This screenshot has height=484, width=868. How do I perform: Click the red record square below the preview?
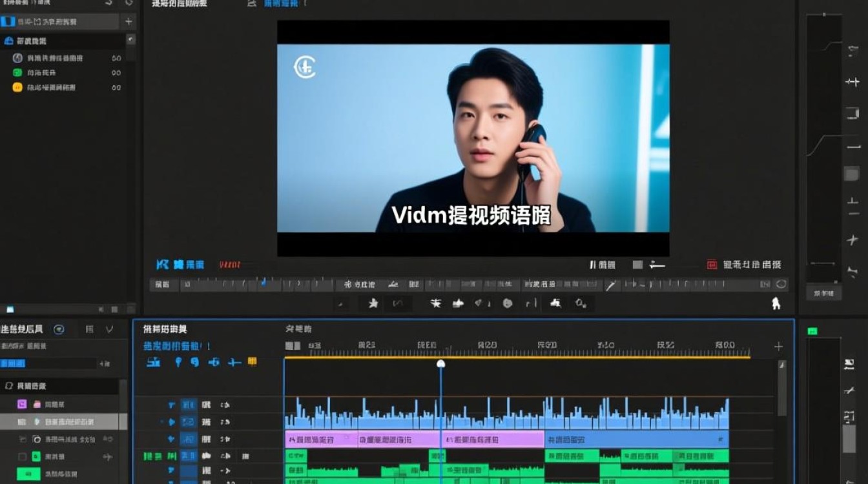712,265
